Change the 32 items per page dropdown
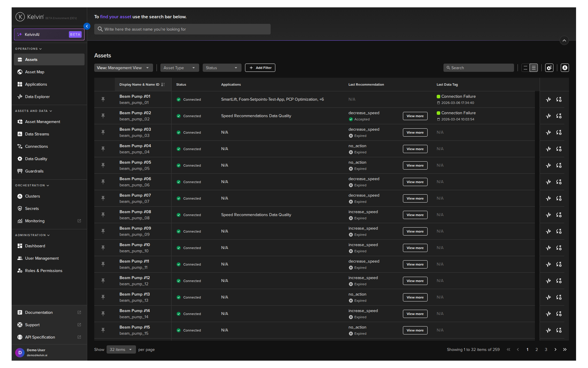Screen dimensions: 588x368 click(121, 350)
